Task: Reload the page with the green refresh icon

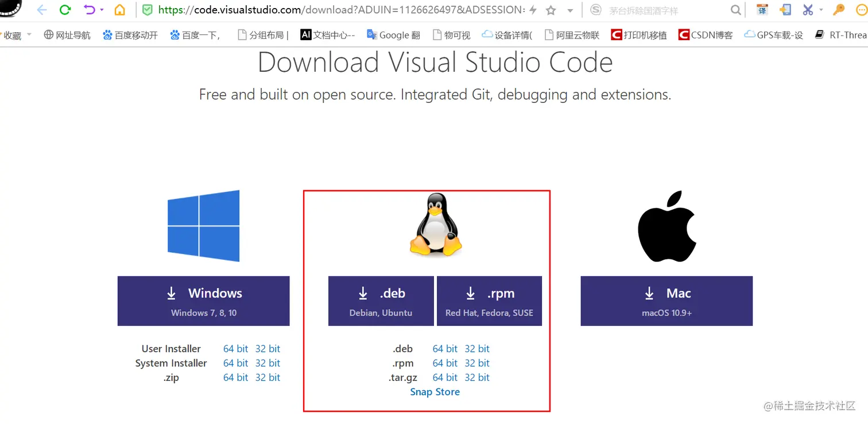Action: (x=65, y=10)
